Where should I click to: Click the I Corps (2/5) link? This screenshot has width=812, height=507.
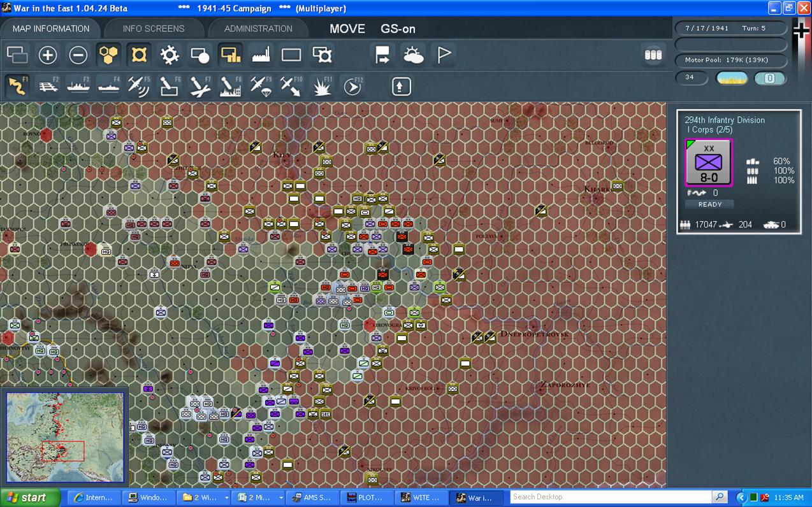709,130
